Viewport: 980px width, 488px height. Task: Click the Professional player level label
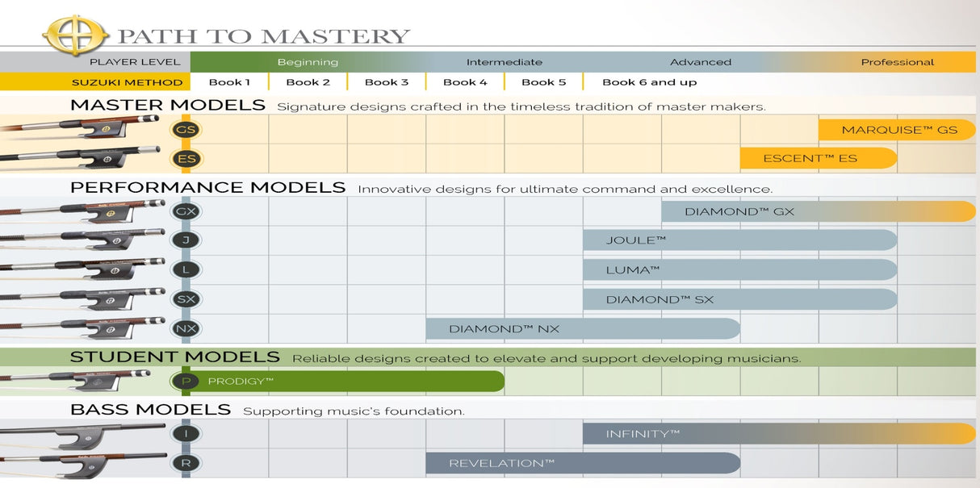(897, 62)
